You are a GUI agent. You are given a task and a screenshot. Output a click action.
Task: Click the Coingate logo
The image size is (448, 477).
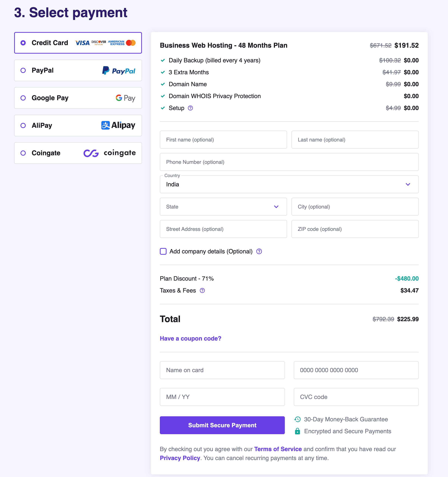click(110, 153)
